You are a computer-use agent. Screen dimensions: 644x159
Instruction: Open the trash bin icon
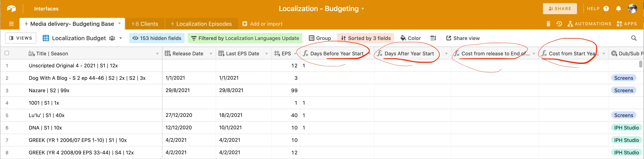548,24
